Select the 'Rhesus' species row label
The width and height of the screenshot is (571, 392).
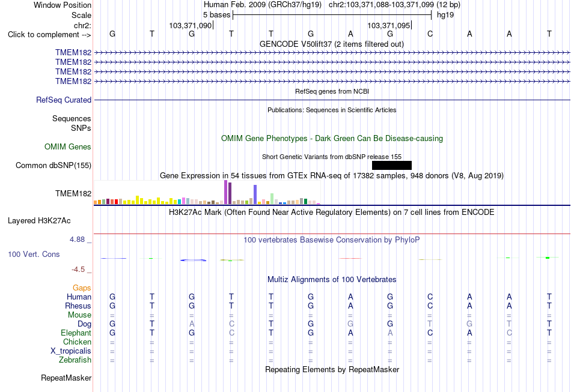click(78, 306)
